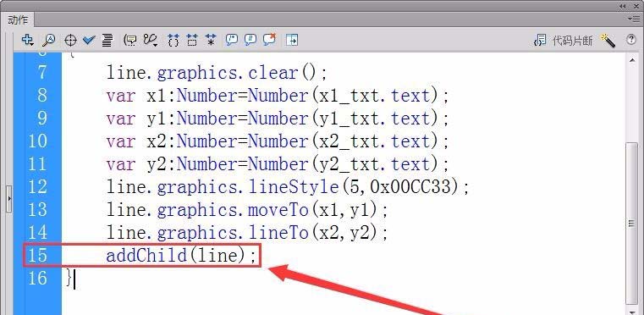This screenshot has height=315, width=644.
Task: Open the Find tool magnifier icon
Action: click(x=48, y=40)
